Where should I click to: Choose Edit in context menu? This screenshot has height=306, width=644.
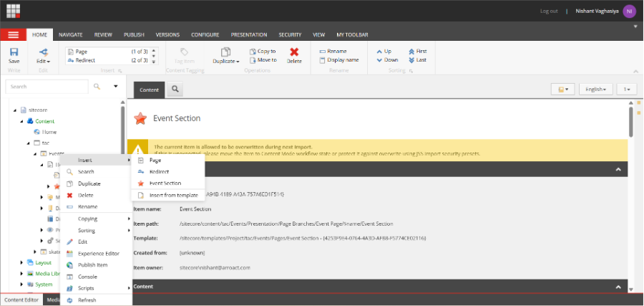click(x=96, y=242)
